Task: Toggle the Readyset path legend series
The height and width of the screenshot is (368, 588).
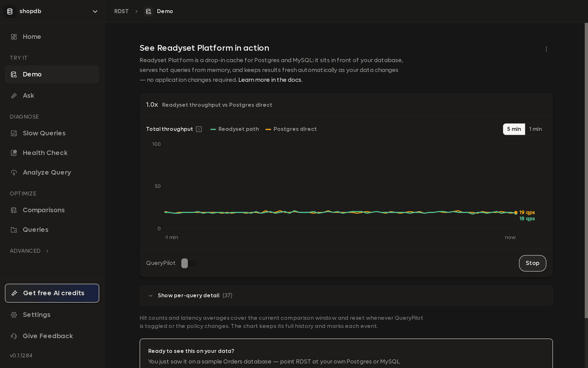Action: (x=235, y=129)
